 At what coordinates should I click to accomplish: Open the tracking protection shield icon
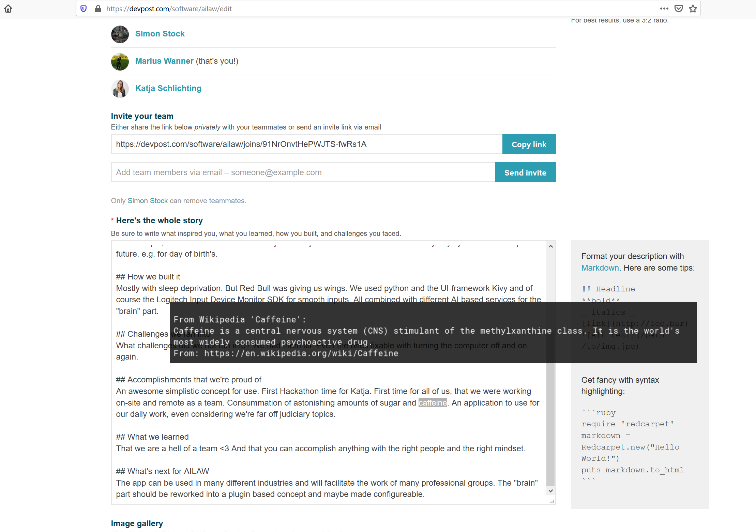point(84,9)
